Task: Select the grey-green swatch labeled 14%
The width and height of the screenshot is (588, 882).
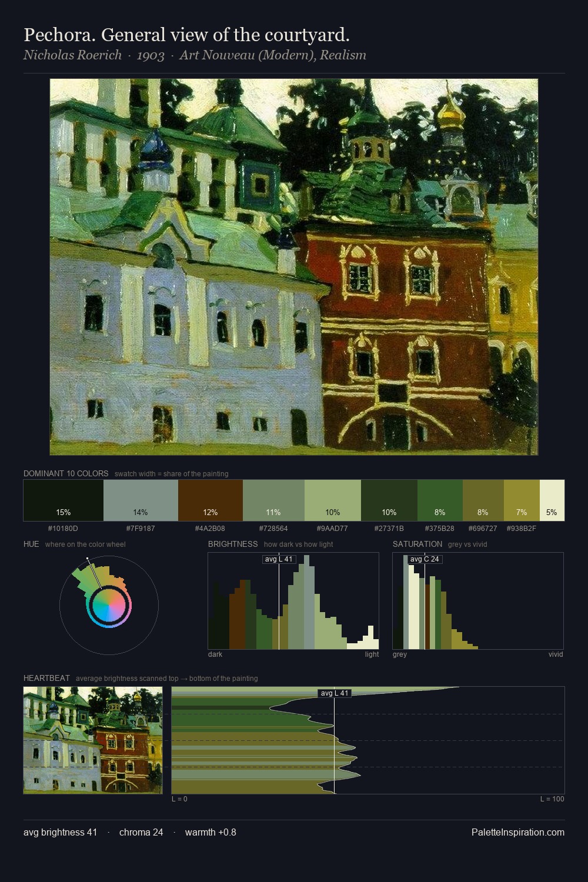Action: coord(141,500)
